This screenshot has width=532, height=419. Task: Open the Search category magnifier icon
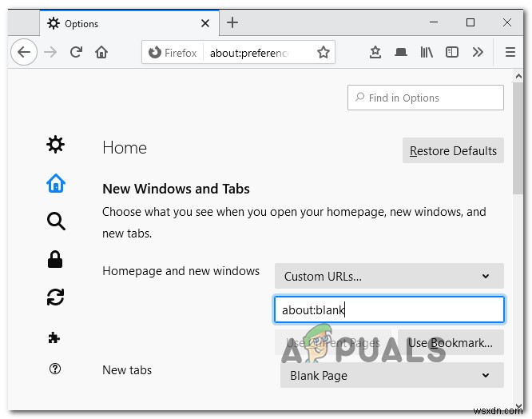pyautogui.click(x=56, y=221)
